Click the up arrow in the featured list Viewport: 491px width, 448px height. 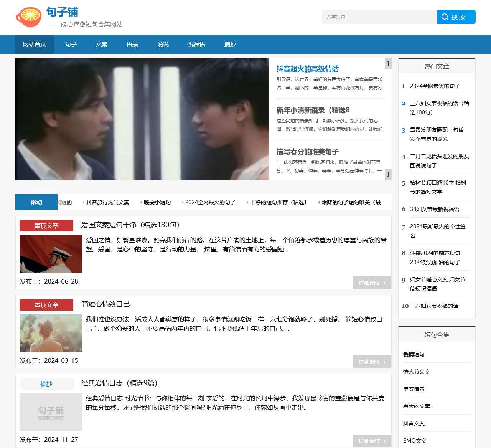click(388, 63)
